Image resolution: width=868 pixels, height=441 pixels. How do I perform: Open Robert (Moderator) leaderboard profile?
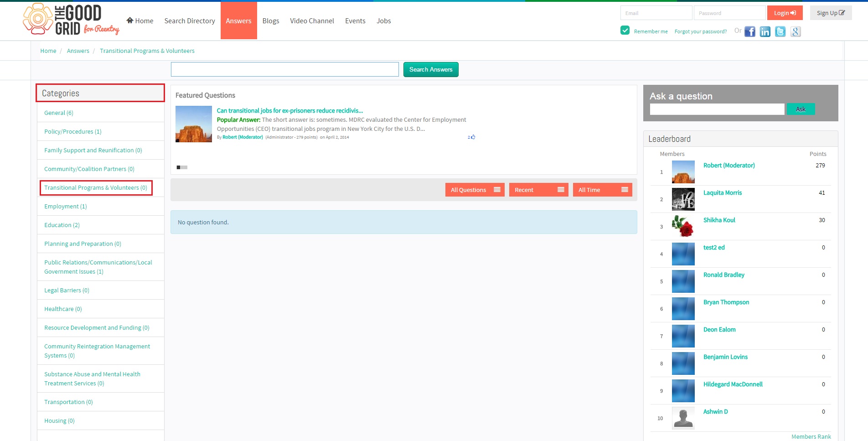point(729,165)
